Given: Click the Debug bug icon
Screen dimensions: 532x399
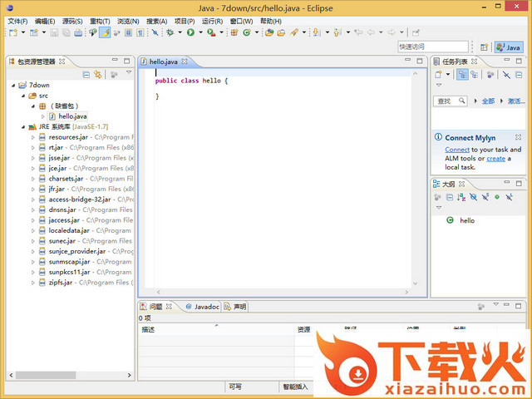Looking at the screenshot, I should point(170,32).
